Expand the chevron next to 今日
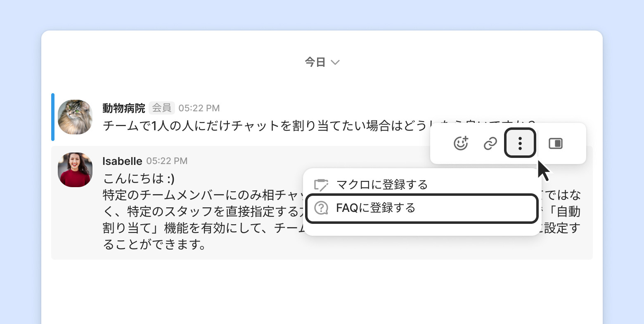Image resolution: width=644 pixels, height=324 pixels. 335,62
